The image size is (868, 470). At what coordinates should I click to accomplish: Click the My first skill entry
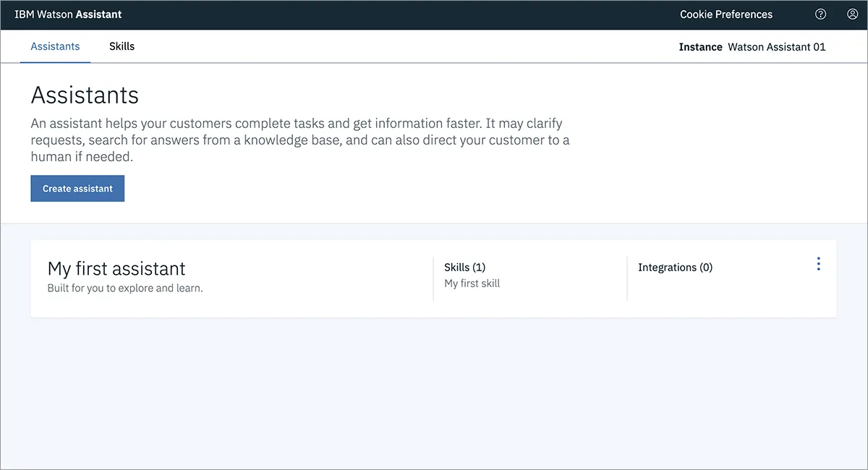click(472, 283)
